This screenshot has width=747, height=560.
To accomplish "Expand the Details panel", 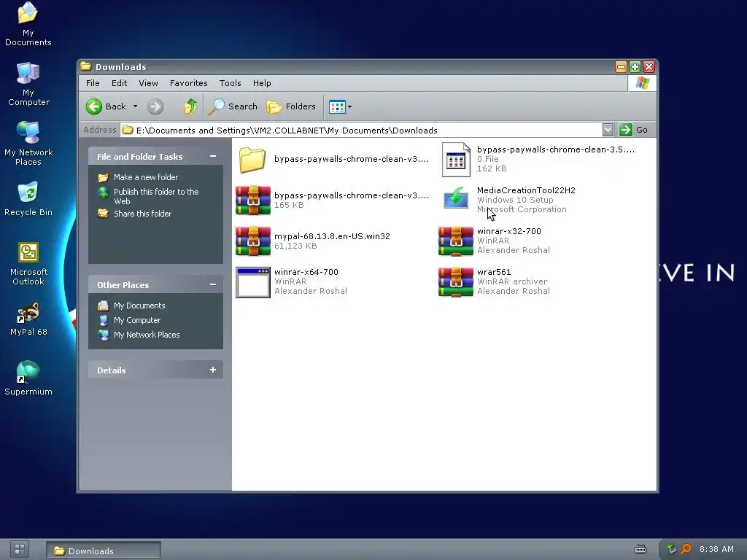I will (x=213, y=370).
